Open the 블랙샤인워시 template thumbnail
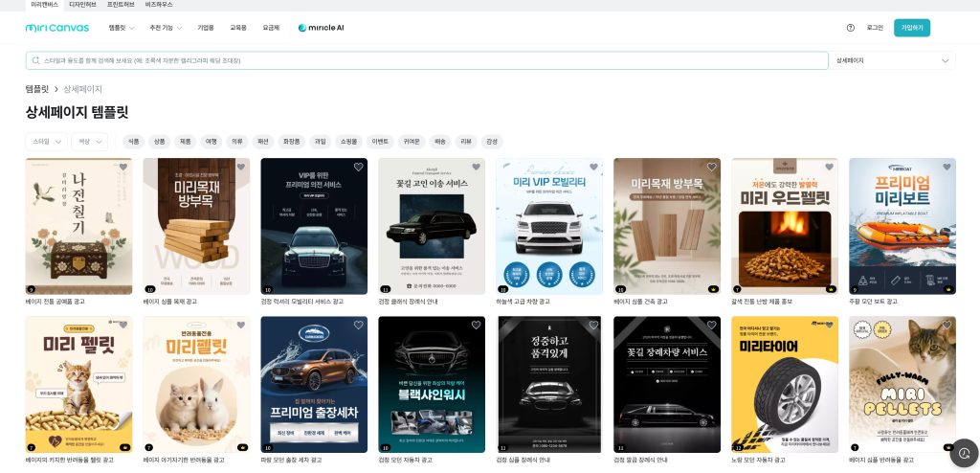This screenshot has width=980, height=473. pos(432,384)
